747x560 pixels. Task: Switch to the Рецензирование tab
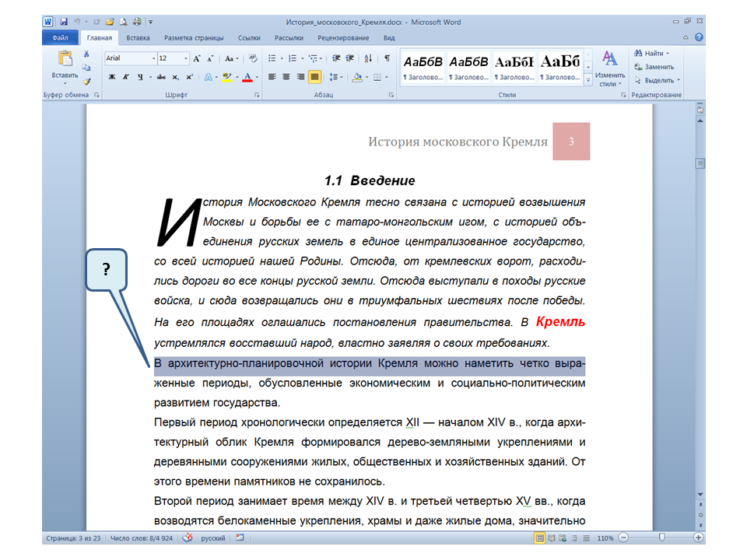(343, 37)
